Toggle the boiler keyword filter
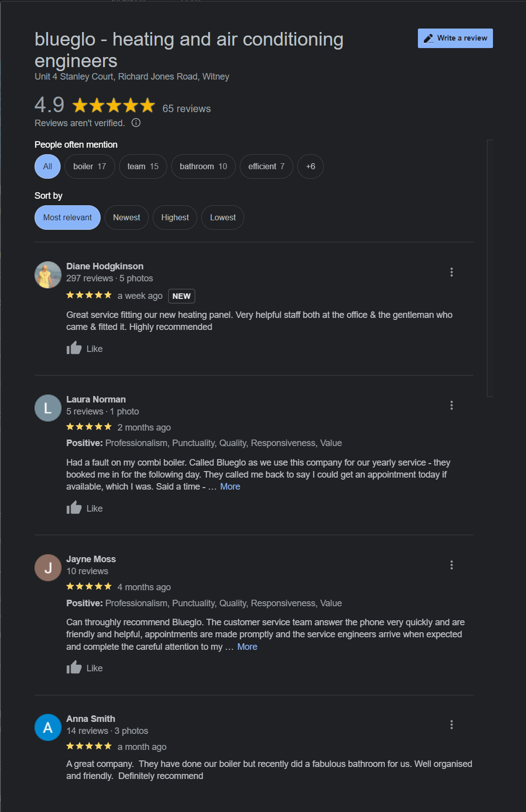526x812 pixels. click(90, 166)
